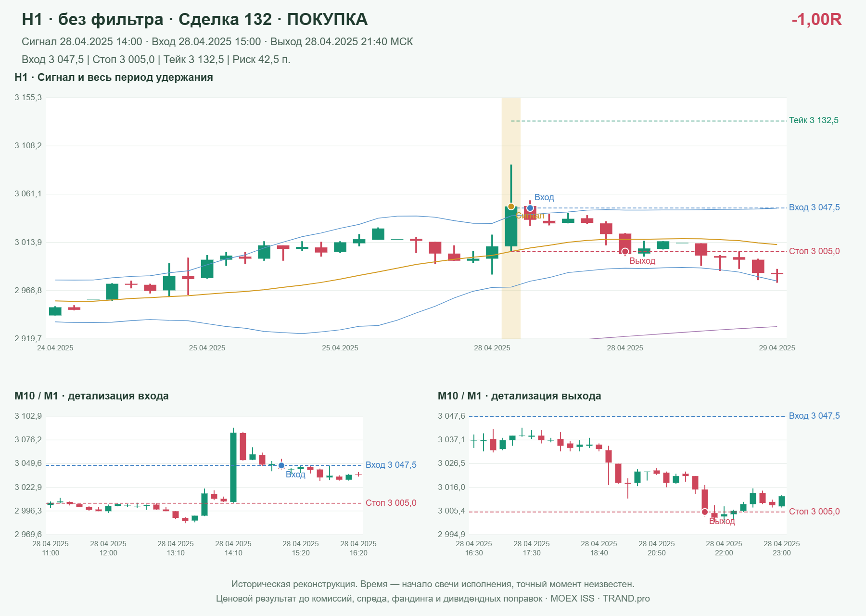866x616 pixels.
Task: Click the 'Вход 3 047,5' label on entry detail chart
Action: (391, 465)
